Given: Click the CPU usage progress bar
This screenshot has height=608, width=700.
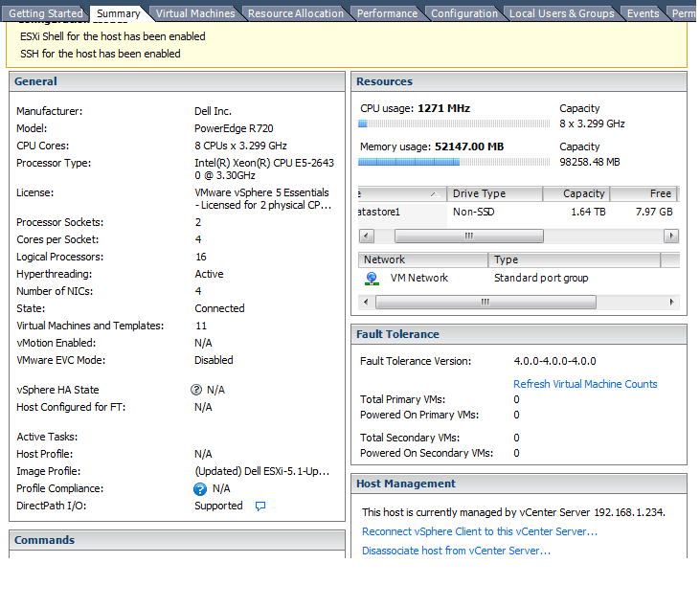Looking at the screenshot, I should tap(454, 124).
